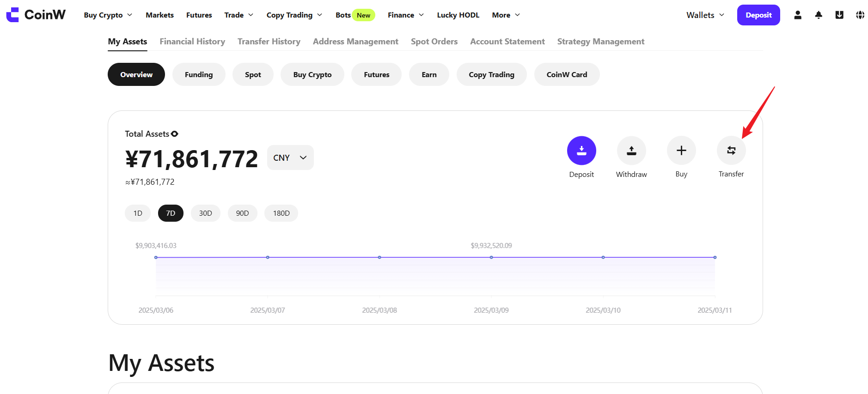Expand the Copy Trading nav menu
The image size is (868, 394).
(x=294, y=15)
